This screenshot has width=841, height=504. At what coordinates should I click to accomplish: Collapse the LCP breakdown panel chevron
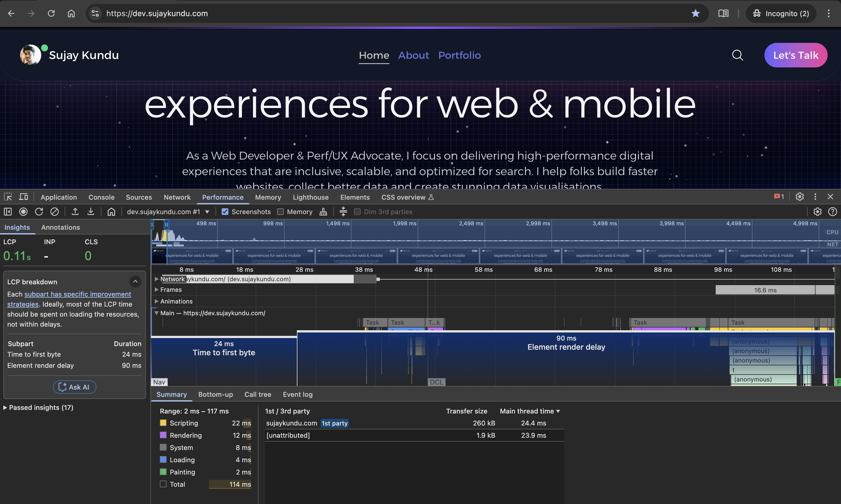pos(135,282)
